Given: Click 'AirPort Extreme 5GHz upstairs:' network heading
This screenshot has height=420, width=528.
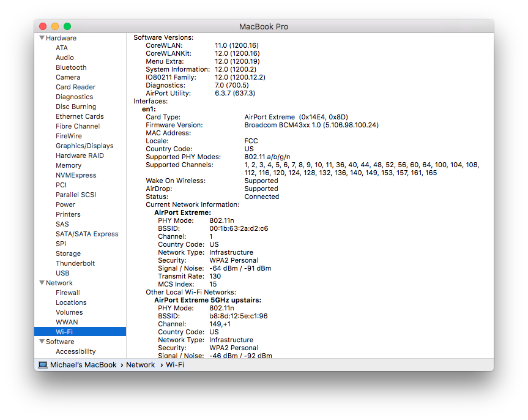Looking at the screenshot, I should 208,300.
